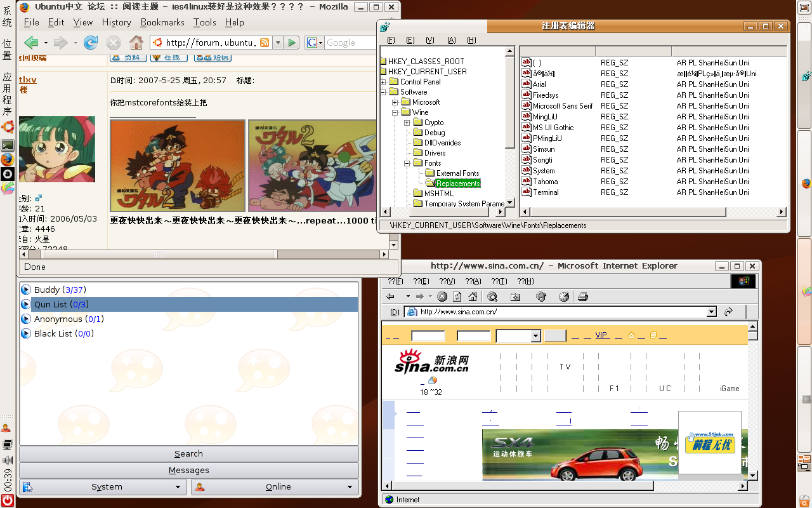Click first Wataru 2 image in forum post
Viewport: 812px width, 508px height.
click(x=178, y=166)
